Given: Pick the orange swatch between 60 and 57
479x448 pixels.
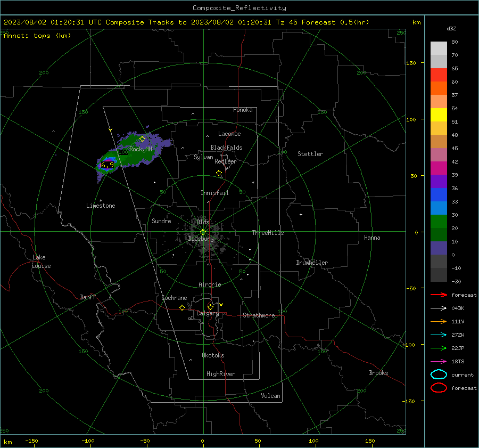Looking at the screenshot, I should 439,88.
